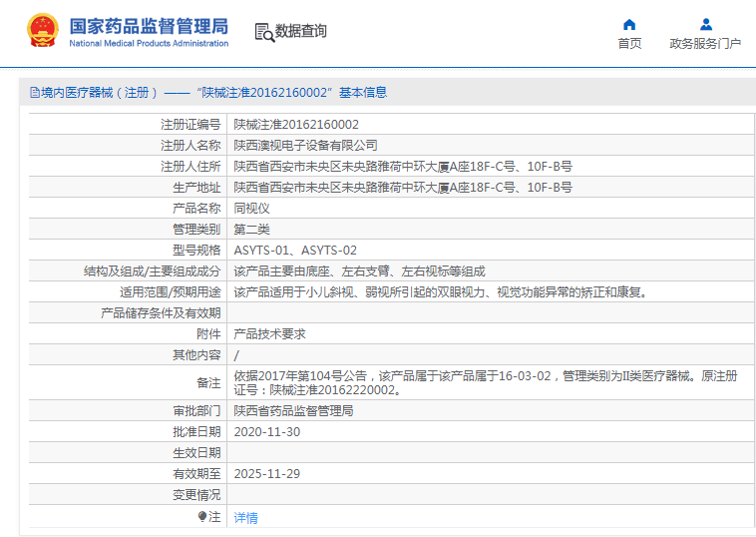Click model value ASYTS-01、ASYTS-02
The image size is (756, 537).
[x=295, y=251]
